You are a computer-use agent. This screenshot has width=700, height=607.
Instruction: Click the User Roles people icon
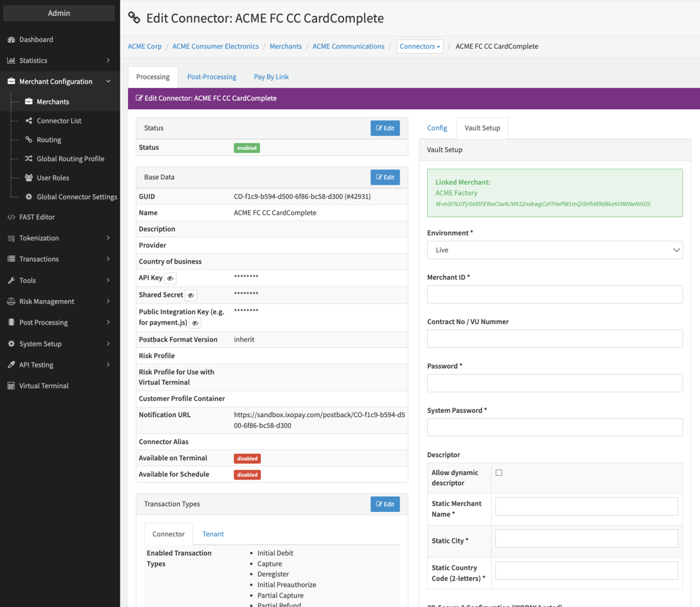(29, 178)
